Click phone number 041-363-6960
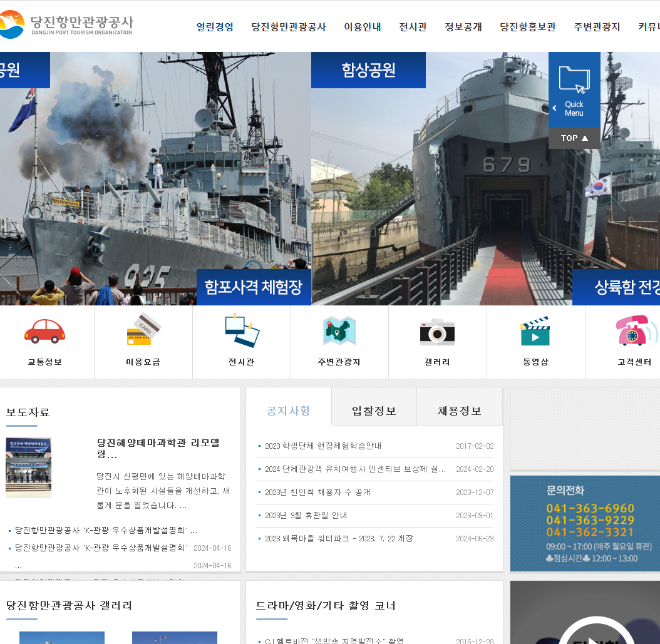The height and width of the screenshot is (644, 660). point(590,509)
